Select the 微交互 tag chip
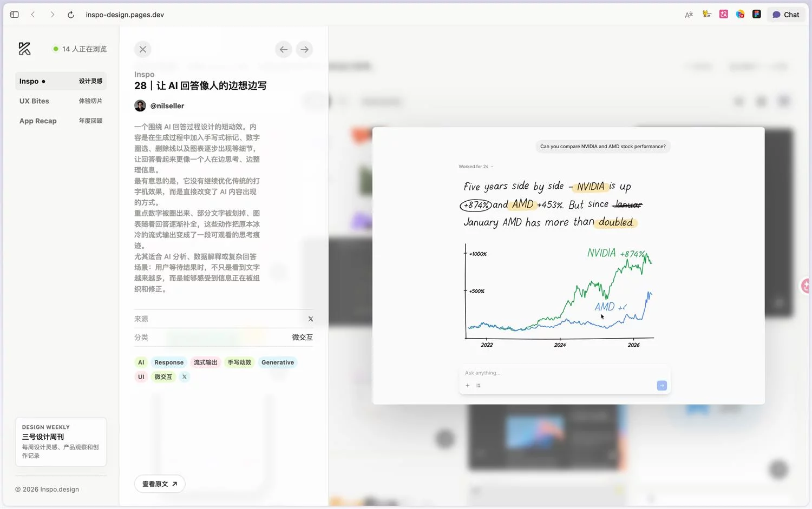Image resolution: width=812 pixels, height=509 pixels. pyautogui.click(x=163, y=377)
